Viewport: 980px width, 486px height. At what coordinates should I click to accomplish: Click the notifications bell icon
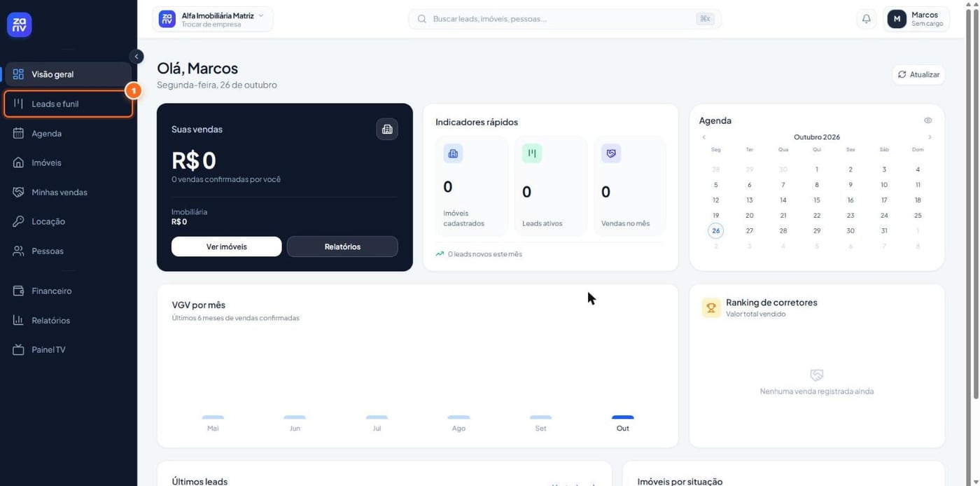tap(866, 19)
